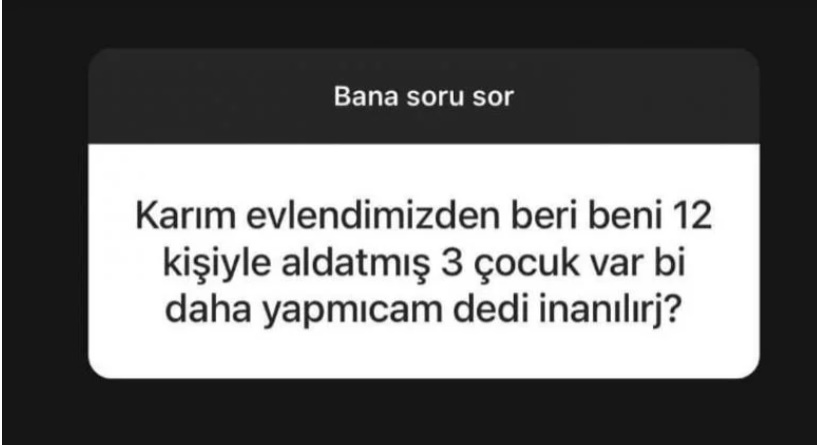Click the word "beri" in first line
This screenshot has width=817, height=445.
pos(544,216)
